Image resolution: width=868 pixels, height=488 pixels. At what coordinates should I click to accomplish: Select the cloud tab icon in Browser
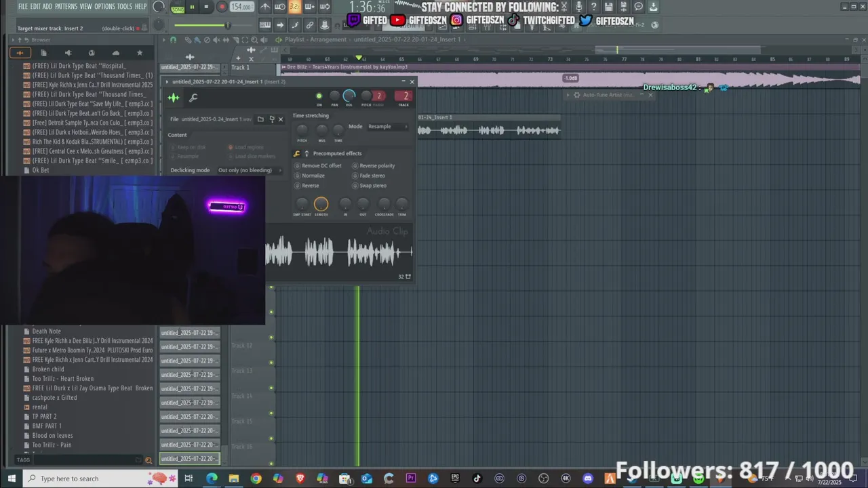[116, 53]
